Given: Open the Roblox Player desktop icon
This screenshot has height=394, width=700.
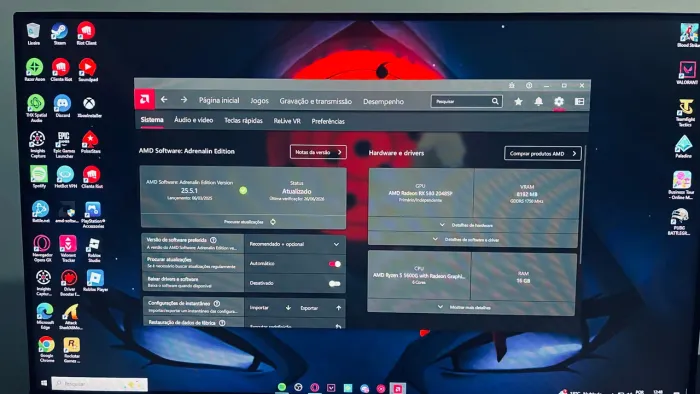Looking at the screenshot, I should (x=95, y=281).
